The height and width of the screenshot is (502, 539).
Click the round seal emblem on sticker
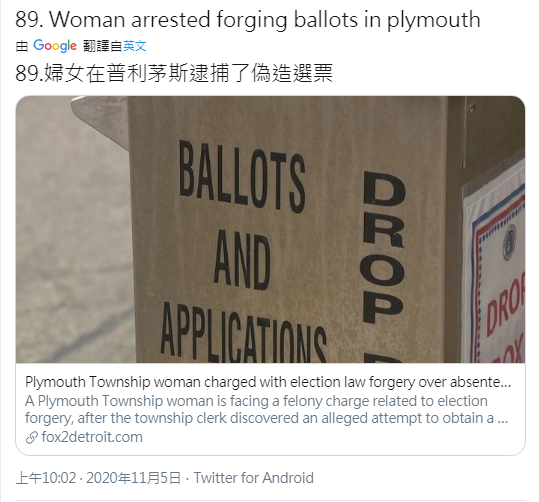(x=509, y=242)
